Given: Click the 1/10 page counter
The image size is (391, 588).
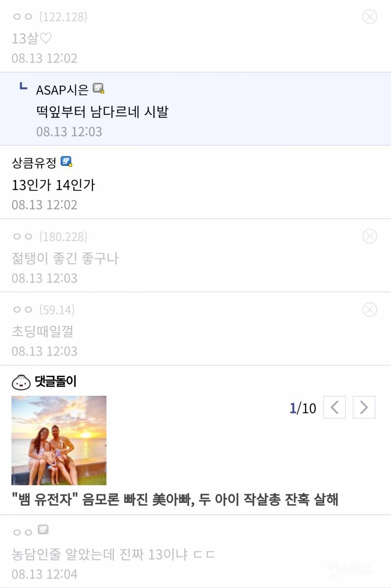Looking at the screenshot, I should pos(303,408).
